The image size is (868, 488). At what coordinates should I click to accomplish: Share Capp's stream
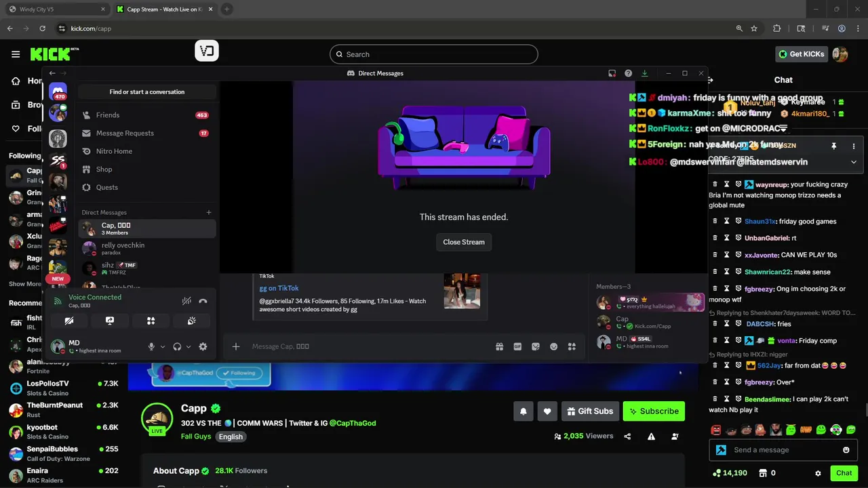pos(627,436)
